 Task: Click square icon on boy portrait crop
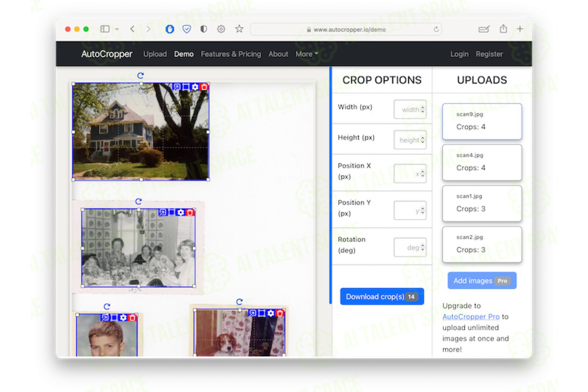pyautogui.click(x=114, y=317)
